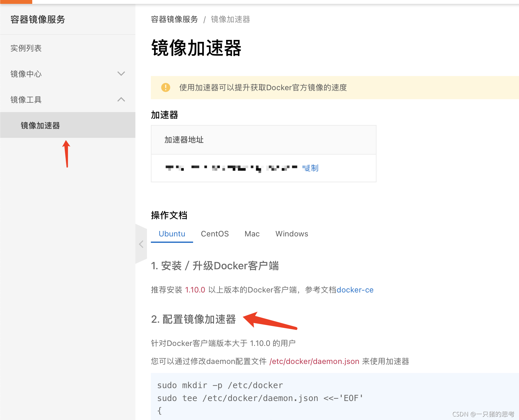Switch to the Mac tab

[252, 234]
